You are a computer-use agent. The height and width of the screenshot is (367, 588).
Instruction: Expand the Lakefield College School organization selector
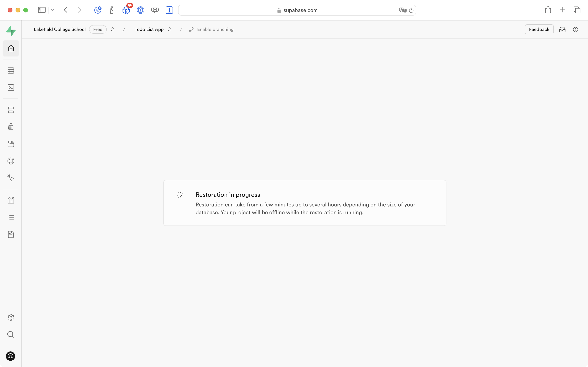point(112,29)
